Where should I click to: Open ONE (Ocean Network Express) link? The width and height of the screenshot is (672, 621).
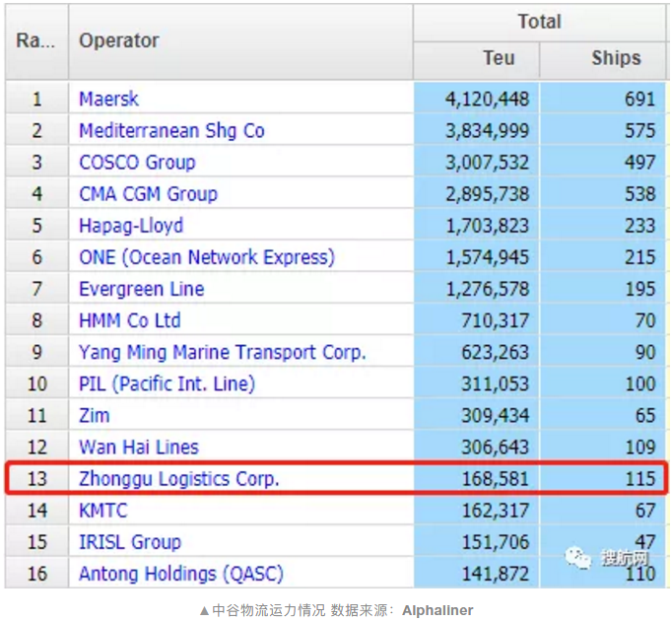(207, 257)
